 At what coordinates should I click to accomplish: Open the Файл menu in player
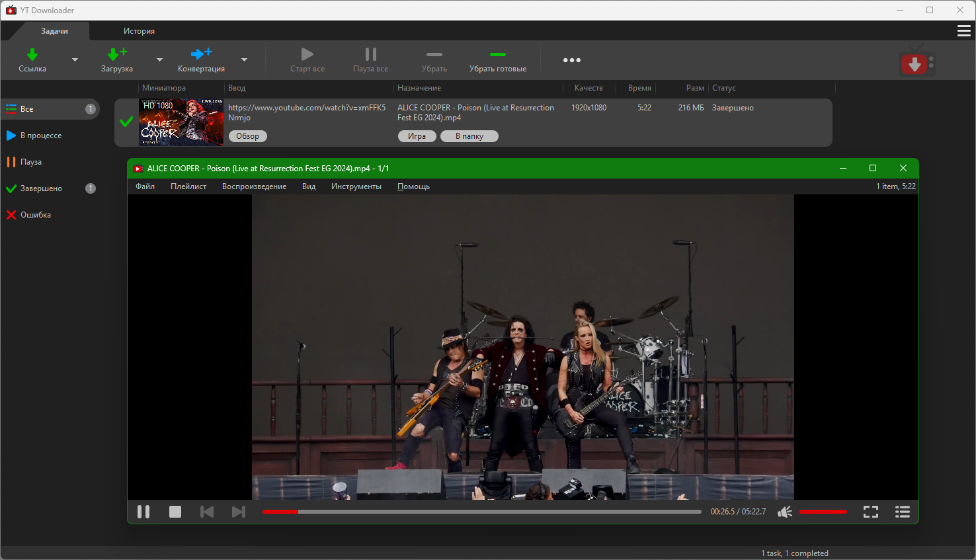[145, 186]
